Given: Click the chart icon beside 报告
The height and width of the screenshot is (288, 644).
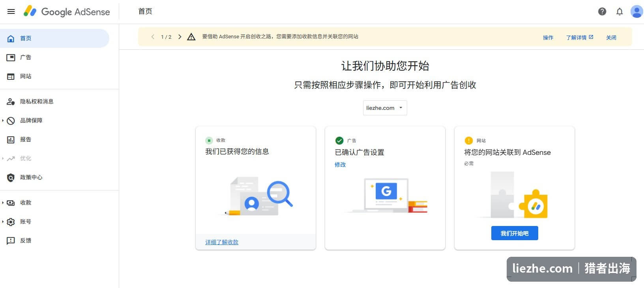Looking at the screenshot, I should click(11, 139).
